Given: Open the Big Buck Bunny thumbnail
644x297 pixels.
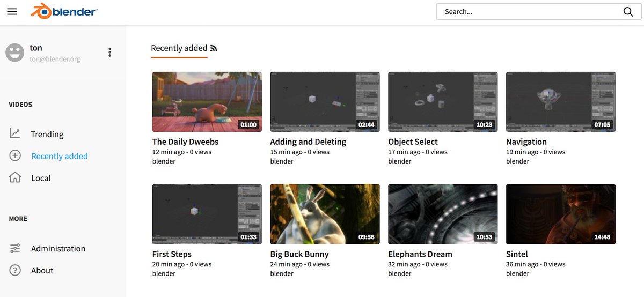Looking at the screenshot, I should click(325, 214).
